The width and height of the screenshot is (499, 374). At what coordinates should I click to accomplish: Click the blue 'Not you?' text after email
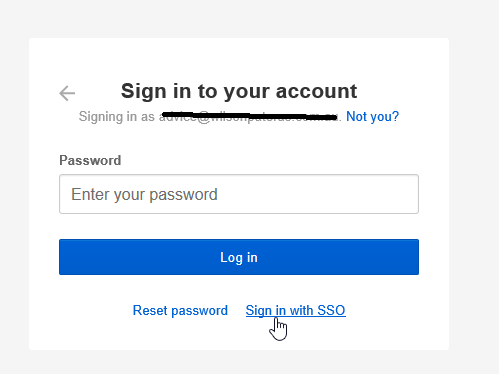[372, 117]
